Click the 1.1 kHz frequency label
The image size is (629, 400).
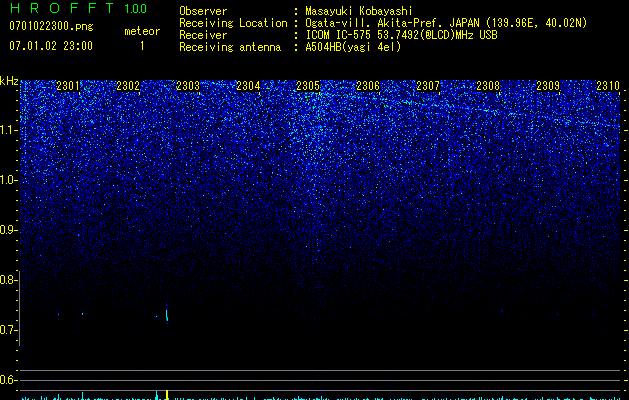click(x=9, y=130)
